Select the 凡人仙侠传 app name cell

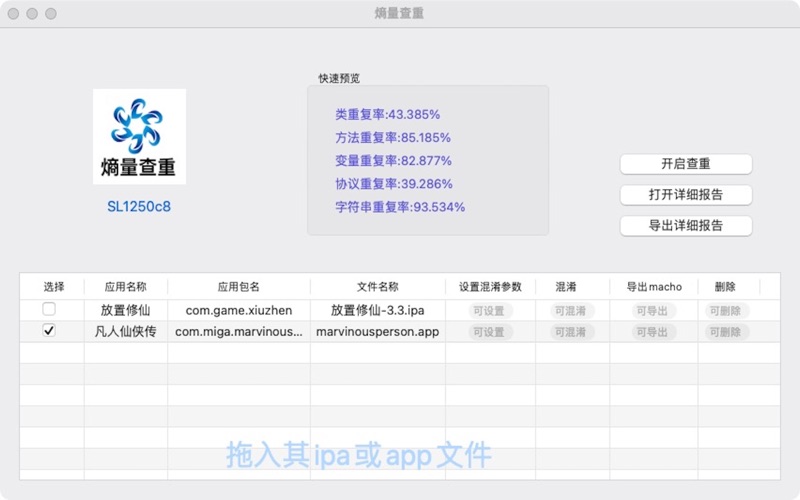pos(126,332)
